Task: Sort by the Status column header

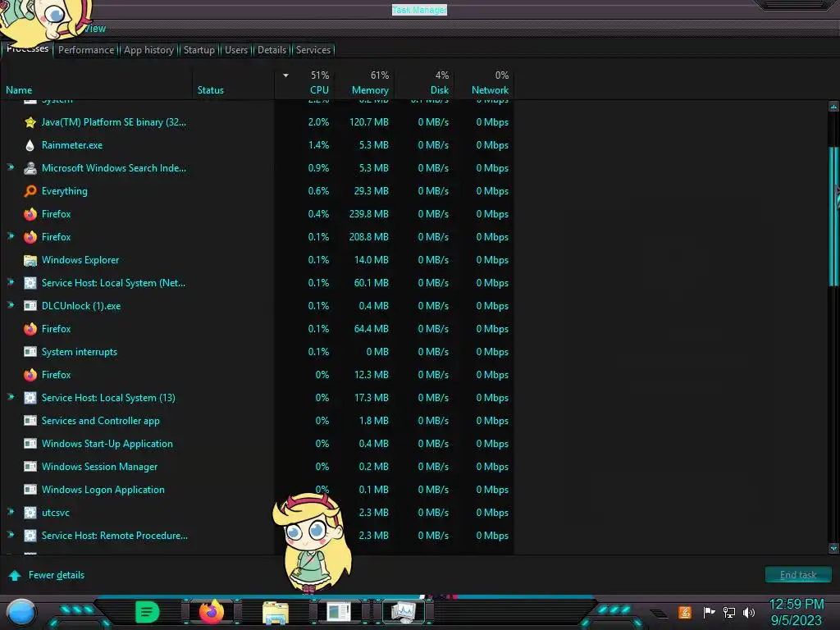Action: [211, 90]
